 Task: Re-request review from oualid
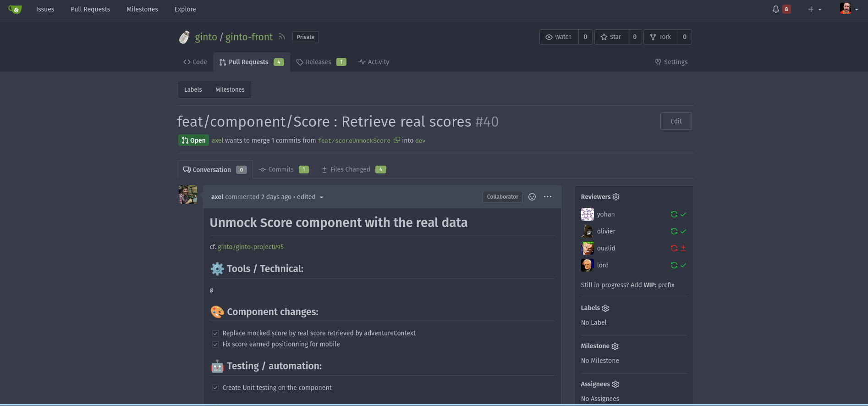[x=674, y=248]
